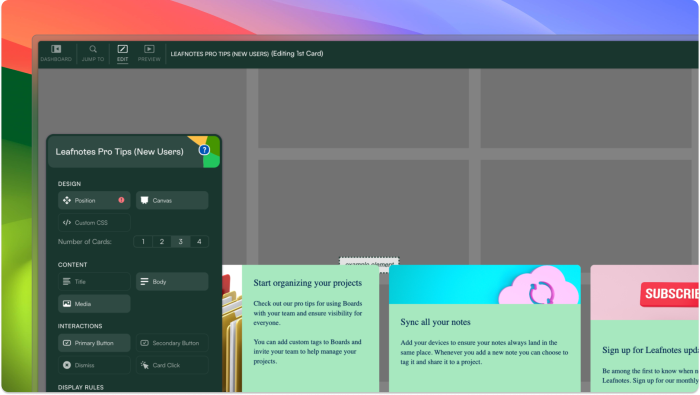Click the folders image on first card
The image size is (700, 395).
[232, 329]
